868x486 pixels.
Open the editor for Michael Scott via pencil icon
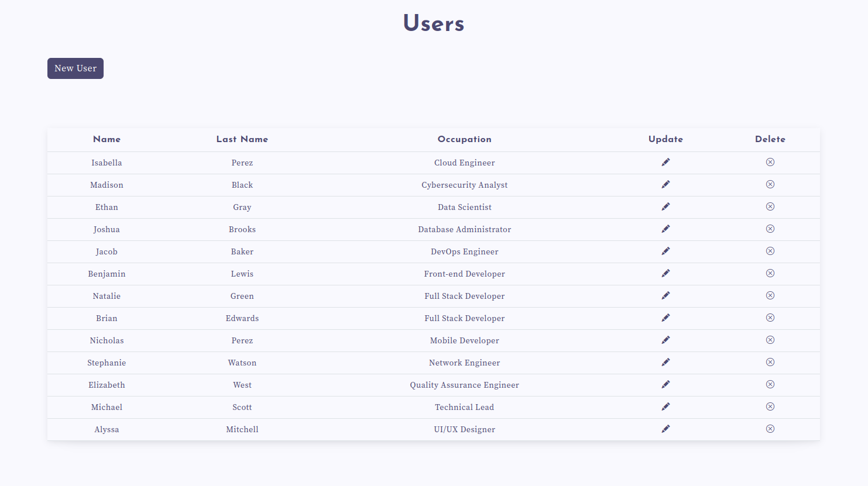pos(665,406)
